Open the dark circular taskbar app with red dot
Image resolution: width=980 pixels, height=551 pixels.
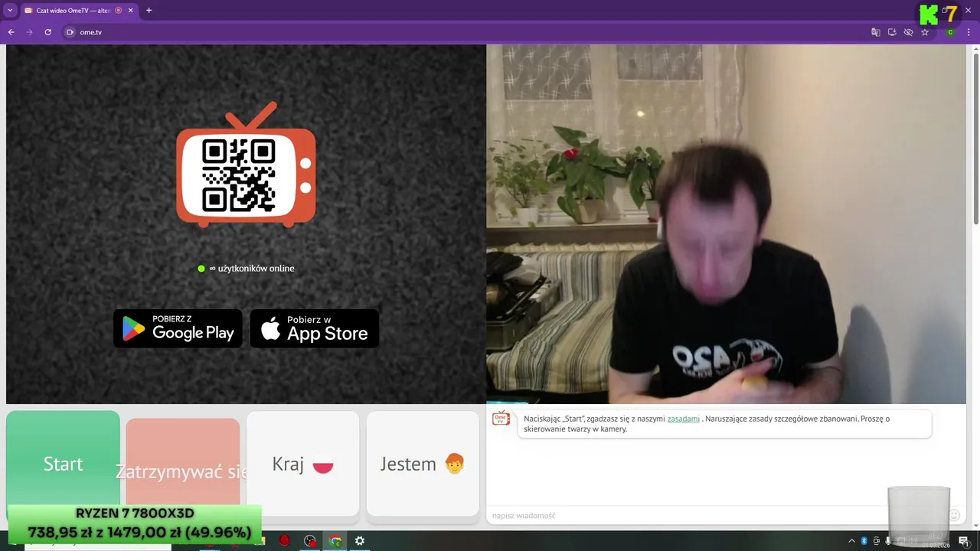click(309, 541)
